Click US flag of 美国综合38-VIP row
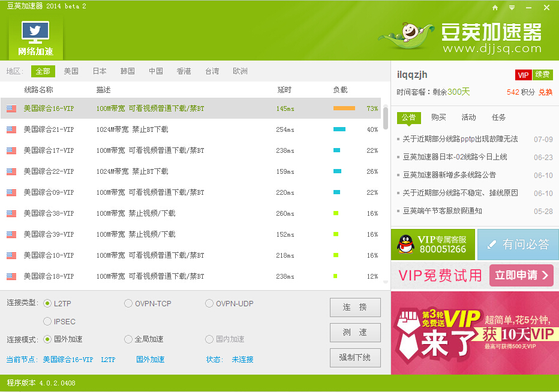The height and width of the screenshot is (392, 559). tap(11, 213)
